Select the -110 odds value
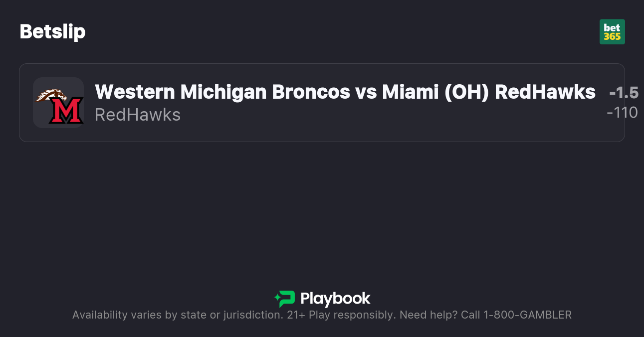 pos(622,113)
